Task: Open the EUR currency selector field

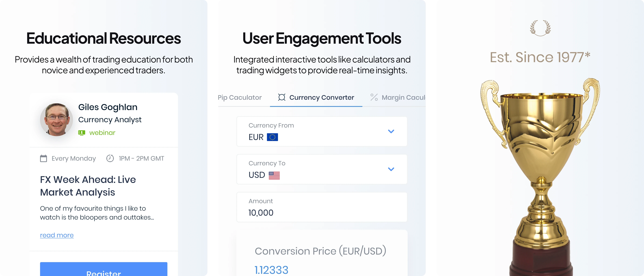Action: (322, 132)
